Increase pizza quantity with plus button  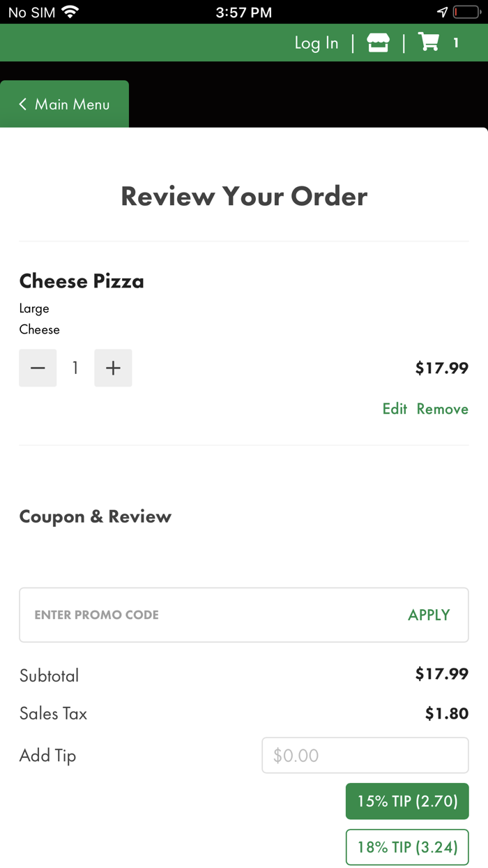[113, 368]
